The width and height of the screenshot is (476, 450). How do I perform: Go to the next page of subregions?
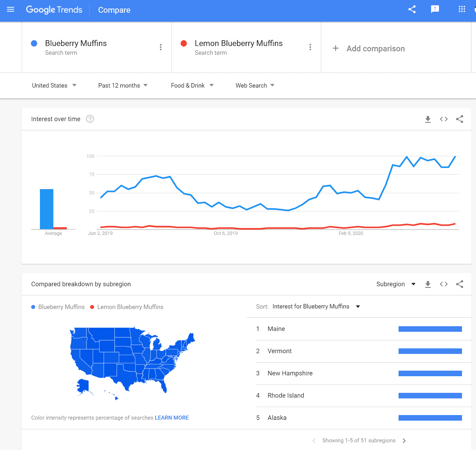pyautogui.click(x=404, y=440)
